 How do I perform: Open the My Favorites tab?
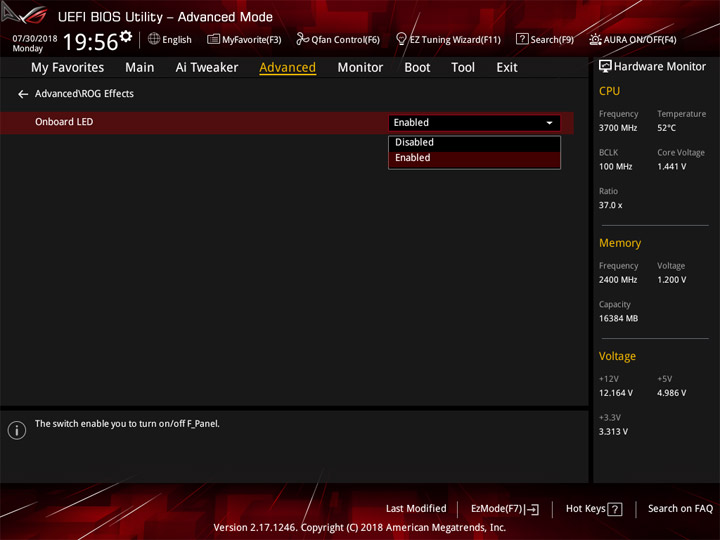click(x=68, y=68)
